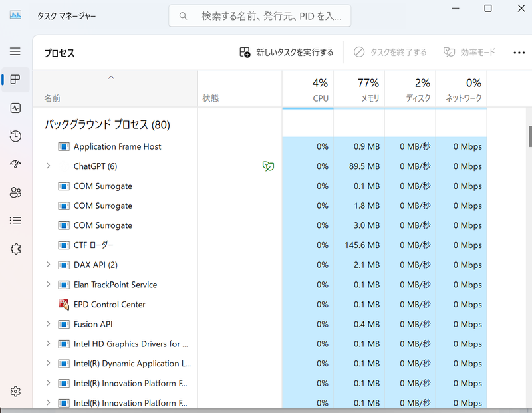Expand the Elan TrackPoint Service entry
This screenshot has width=532, height=413.
tap(47, 284)
